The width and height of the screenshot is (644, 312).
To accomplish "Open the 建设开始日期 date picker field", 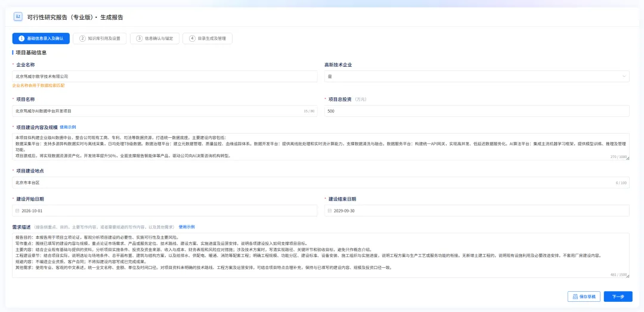I will tap(165, 211).
